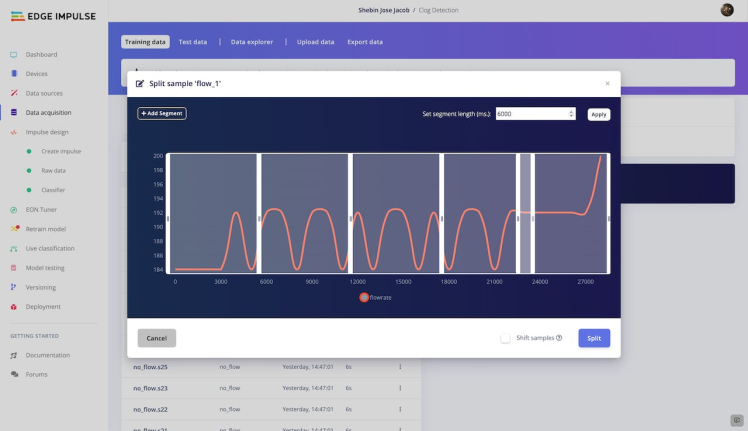Adjust the segment length stepper arrows

coord(571,114)
